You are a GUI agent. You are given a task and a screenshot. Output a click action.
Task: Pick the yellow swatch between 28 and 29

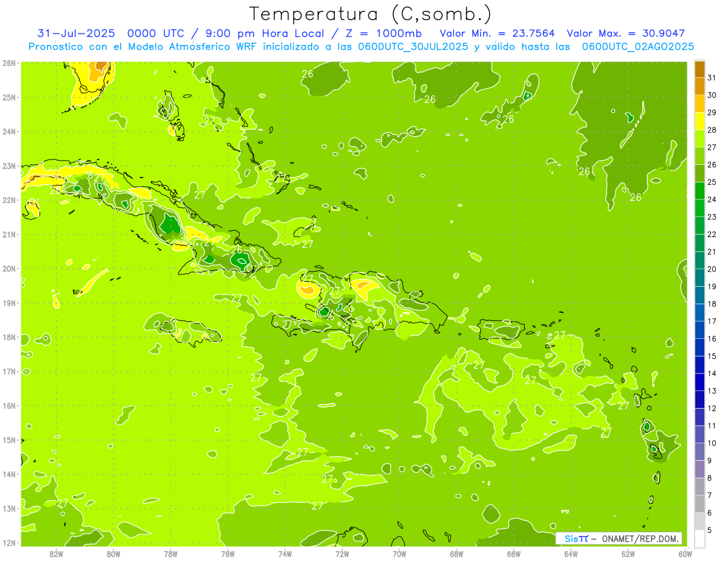click(699, 121)
